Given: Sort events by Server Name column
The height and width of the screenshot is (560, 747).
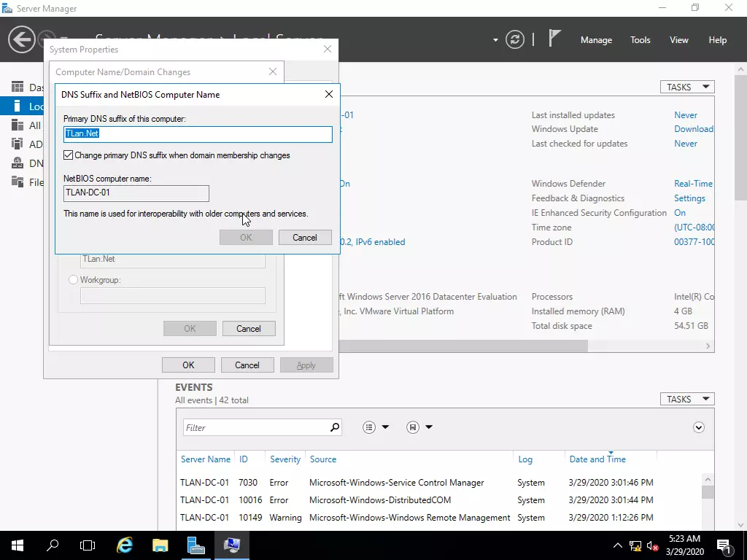Looking at the screenshot, I should tap(205, 459).
